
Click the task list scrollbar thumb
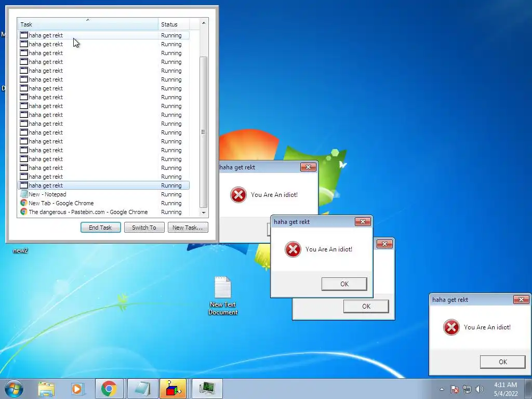tap(204, 132)
